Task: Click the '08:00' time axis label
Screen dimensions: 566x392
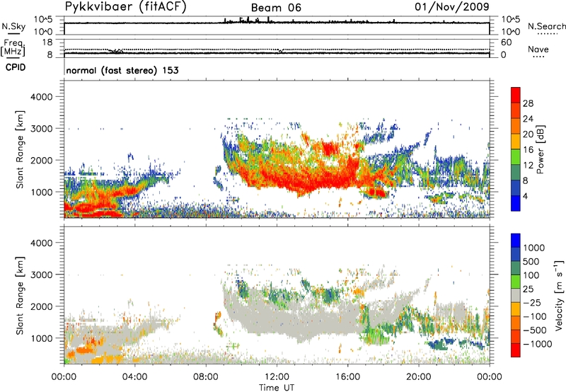Action: [206, 377]
